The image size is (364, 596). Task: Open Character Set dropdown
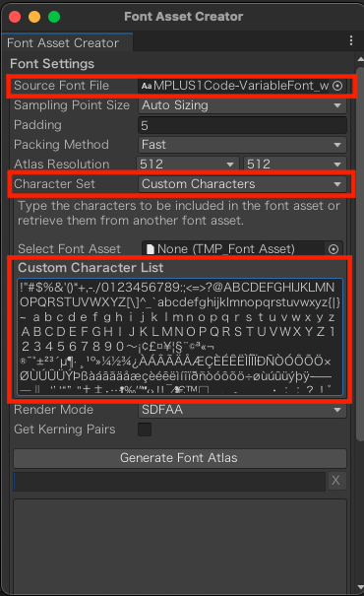click(x=242, y=184)
